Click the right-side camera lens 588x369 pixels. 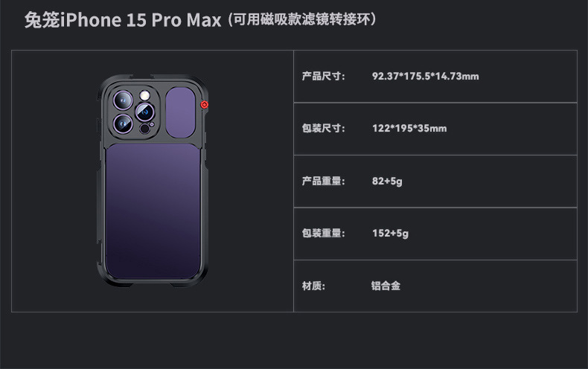144,112
